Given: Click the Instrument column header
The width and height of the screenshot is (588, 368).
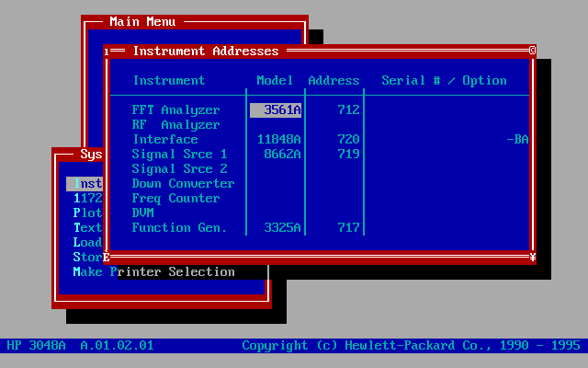Looking at the screenshot, I should [x=169, y=80].
